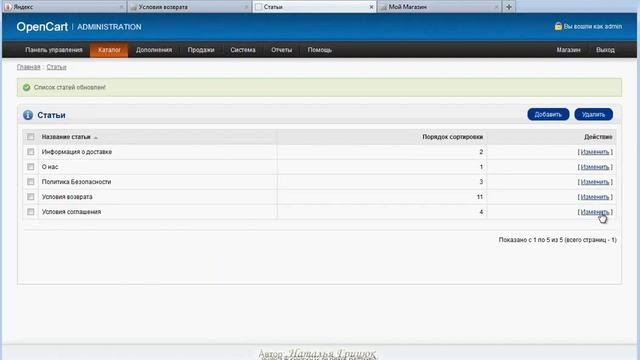Viewport: 640px width, 360px height.
Task: Follow the Главная breadcrumb link
Action: click(x=29, y=67)
